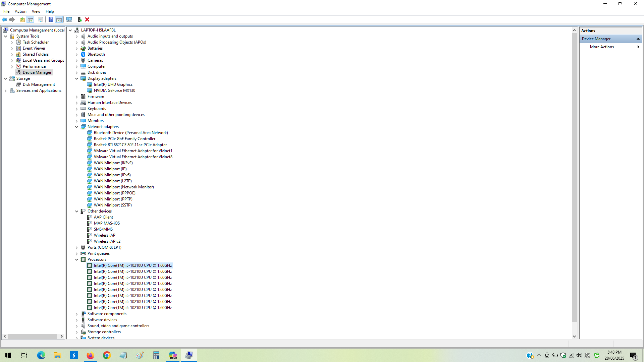
Task: Select the SMS/MMS unknown device
Action: point(103,229)
